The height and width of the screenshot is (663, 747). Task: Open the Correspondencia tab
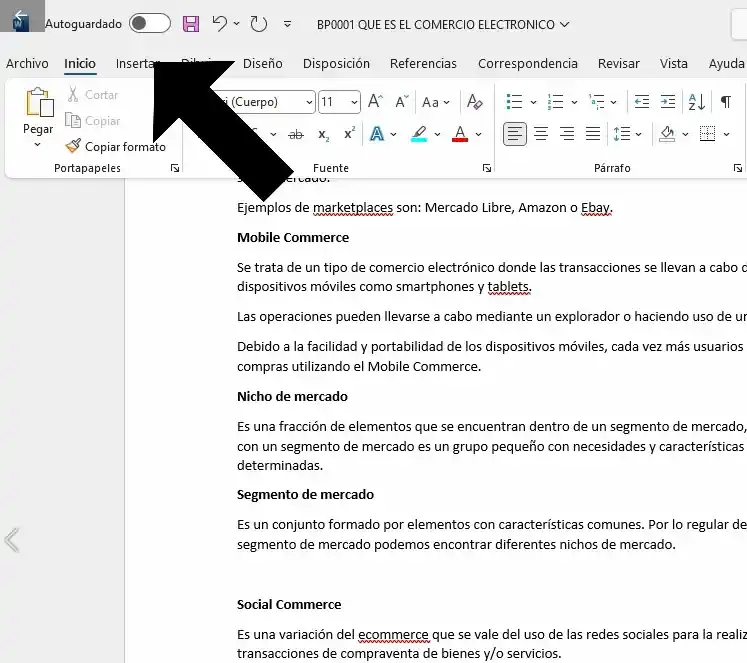pyautogui.click(x=528, y=63)
